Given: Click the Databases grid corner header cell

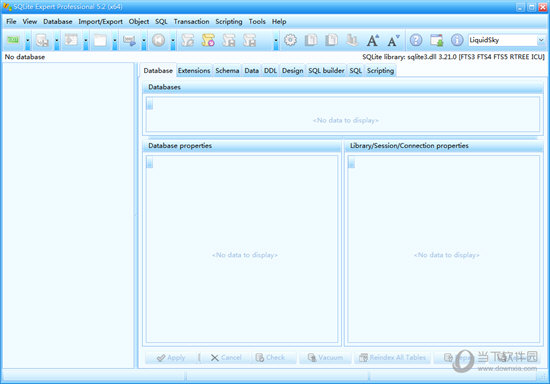Looking at the screenshot, I should pyautogui.click(x=150, y=104).
